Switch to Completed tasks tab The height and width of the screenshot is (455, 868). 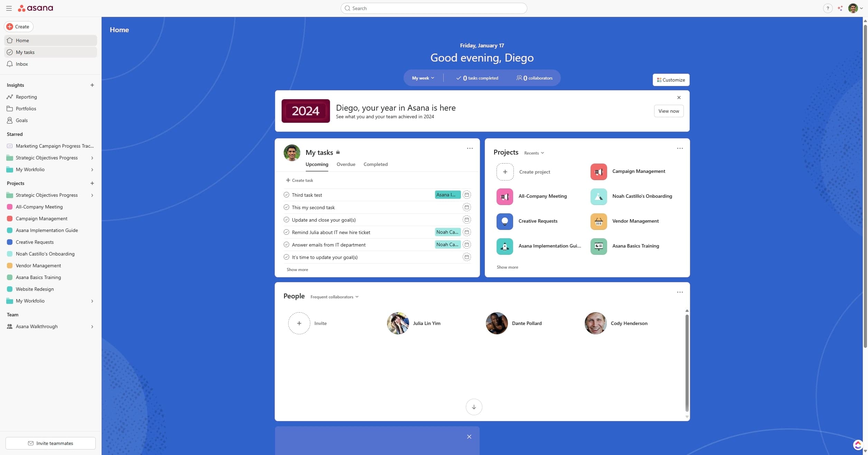coord(376,164)
